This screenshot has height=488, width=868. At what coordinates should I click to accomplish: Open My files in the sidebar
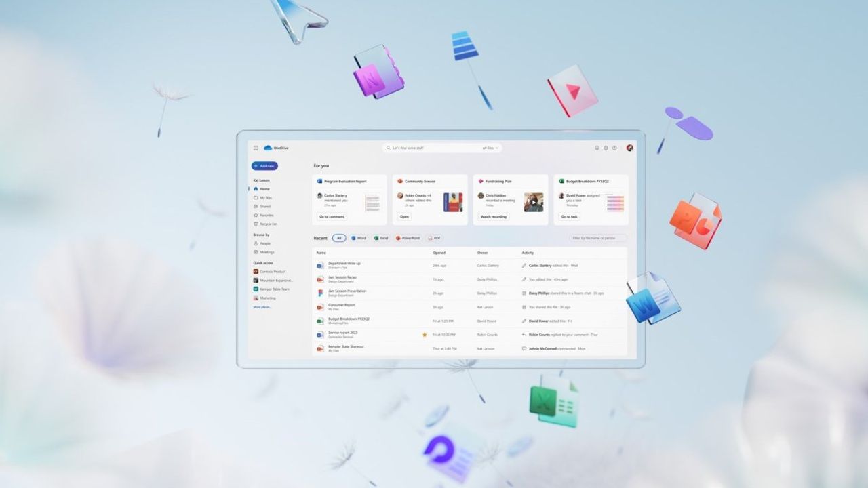(x=263, y=198)
